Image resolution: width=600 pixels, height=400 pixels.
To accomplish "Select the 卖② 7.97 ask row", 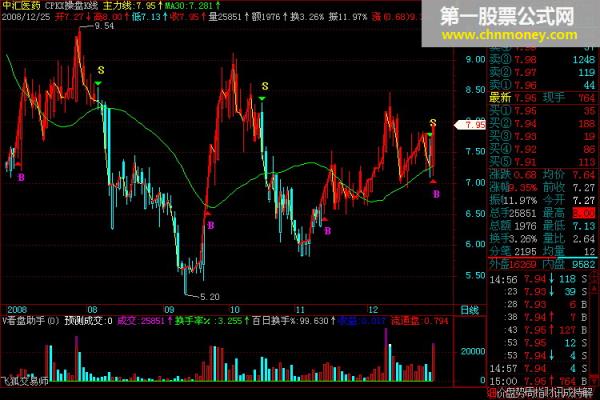I will coord(543,72).
